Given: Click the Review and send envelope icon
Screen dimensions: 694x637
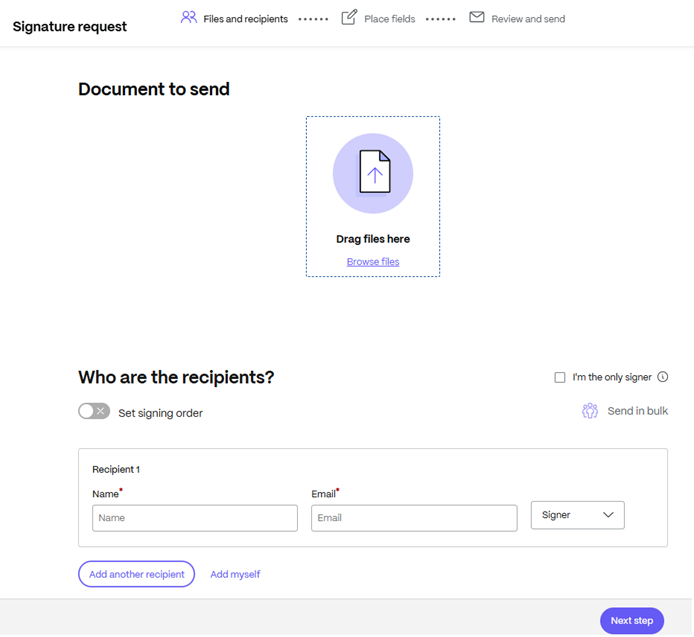Looking at the screenshot, I should point(477,17).
